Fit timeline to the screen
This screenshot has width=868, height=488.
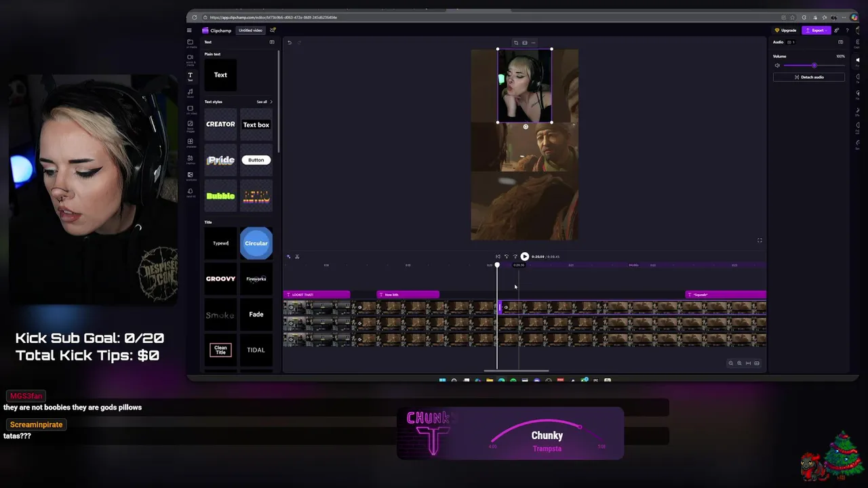[749, 363]
